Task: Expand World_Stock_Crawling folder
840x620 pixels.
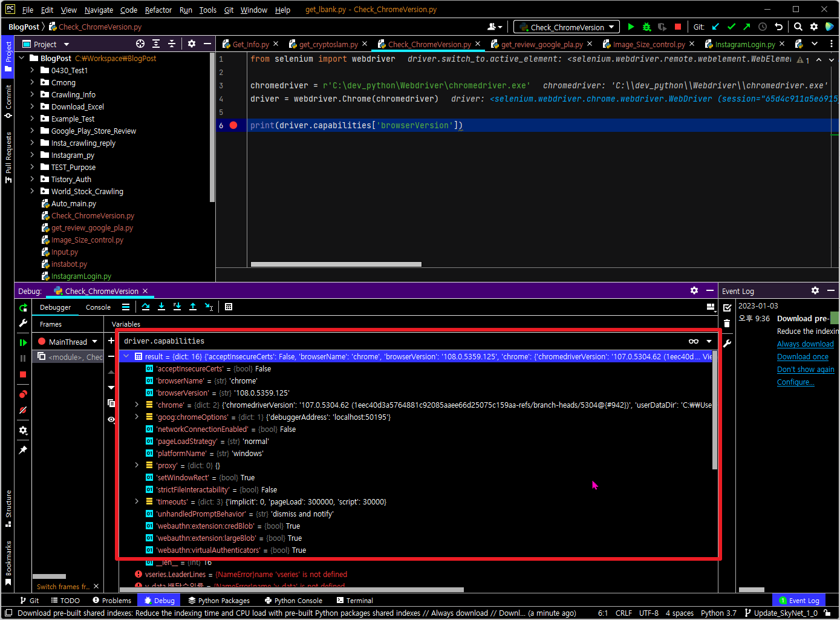Action: coord(32,191)
